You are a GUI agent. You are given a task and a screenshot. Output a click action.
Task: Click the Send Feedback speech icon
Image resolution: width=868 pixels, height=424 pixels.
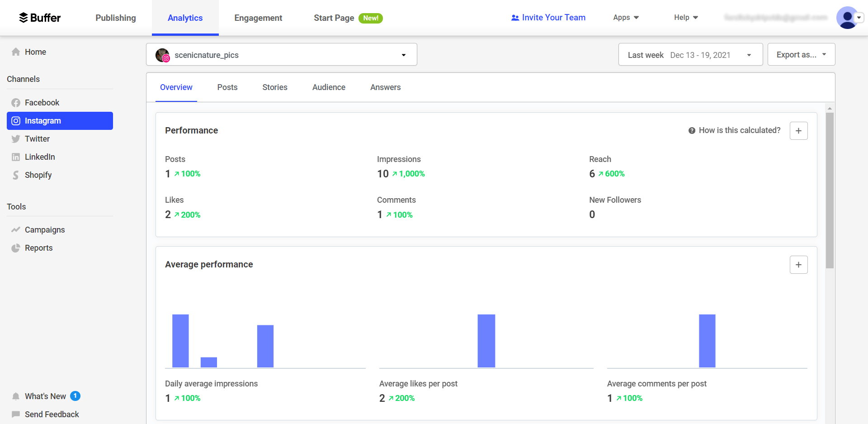pos(16,414)
